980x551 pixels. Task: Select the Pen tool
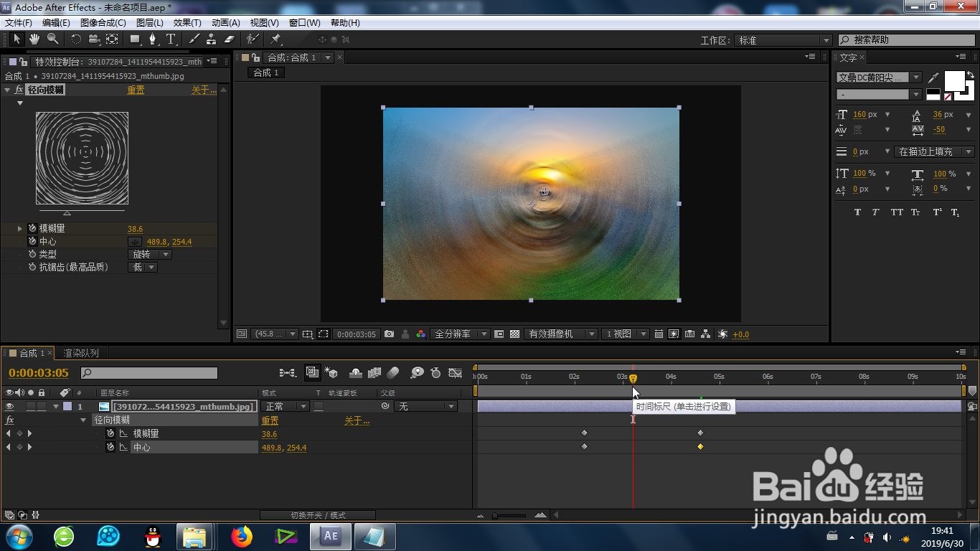pyautogui.click(x=153, y=39)
